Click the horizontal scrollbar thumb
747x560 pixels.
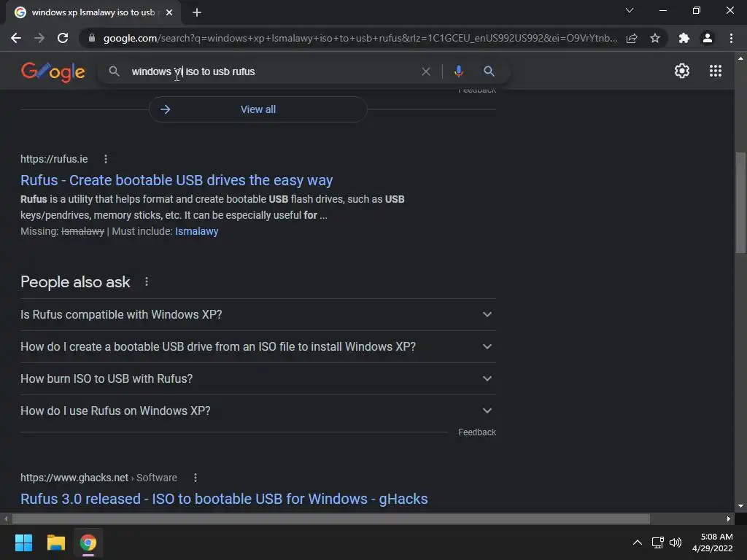(x=331, y=518)
